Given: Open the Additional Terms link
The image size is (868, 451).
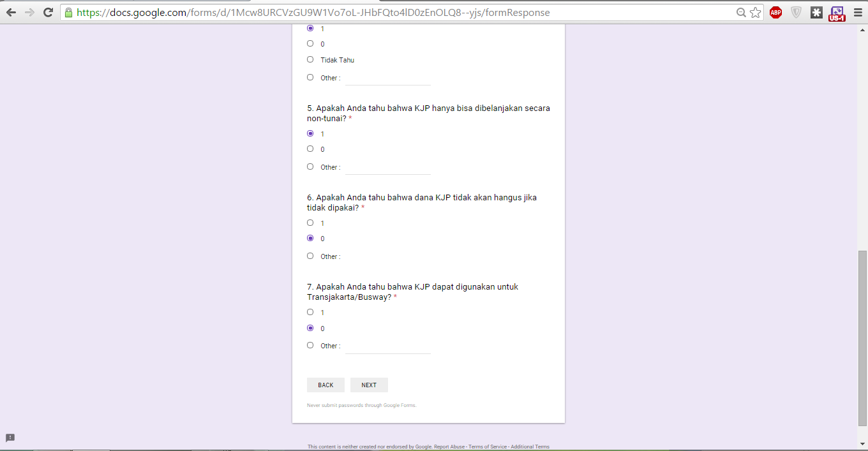Looking at the screenshot, I should tap(530, 447).
